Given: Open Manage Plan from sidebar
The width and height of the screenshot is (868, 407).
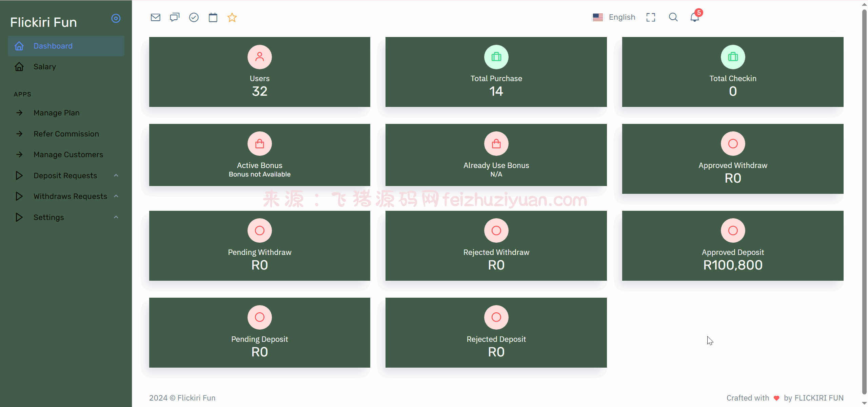Looking at the screenshot, I should click(57, 113).
